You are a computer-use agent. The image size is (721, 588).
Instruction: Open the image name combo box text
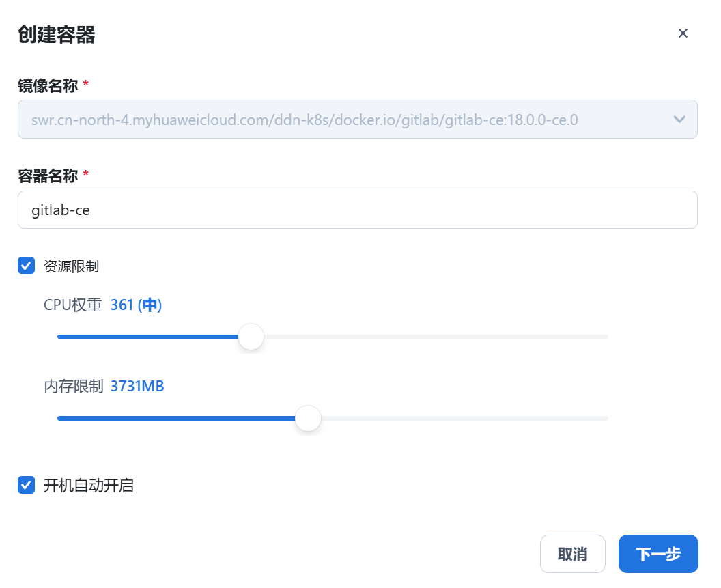[305, 120]
